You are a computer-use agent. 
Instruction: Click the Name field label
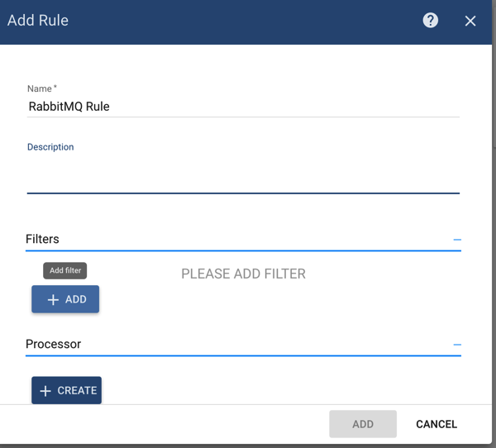(x=41, y=88)
